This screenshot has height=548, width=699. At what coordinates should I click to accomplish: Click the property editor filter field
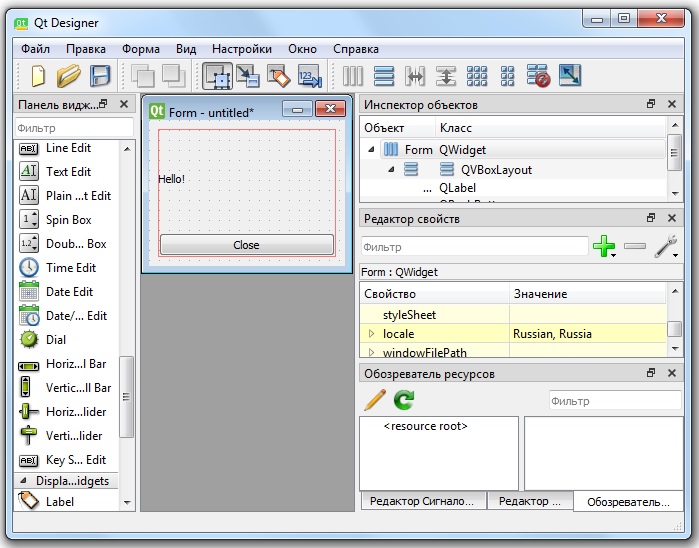point(475,247)
